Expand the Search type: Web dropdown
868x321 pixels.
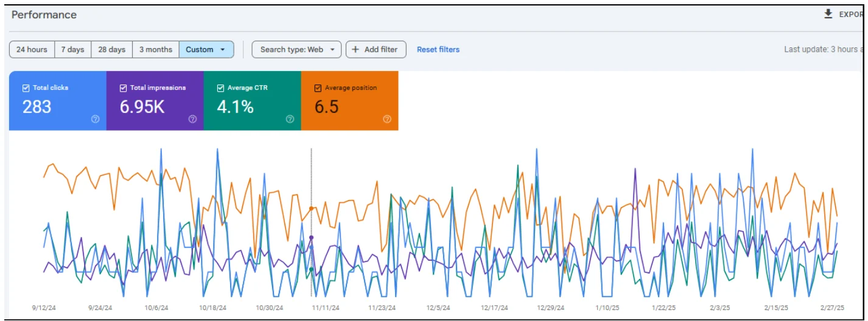point(296,50)
